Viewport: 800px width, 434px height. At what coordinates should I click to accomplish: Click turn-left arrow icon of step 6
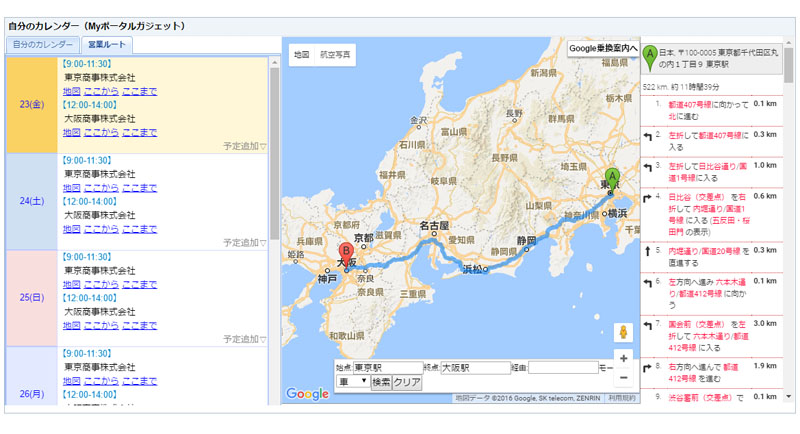click(647, 283)
